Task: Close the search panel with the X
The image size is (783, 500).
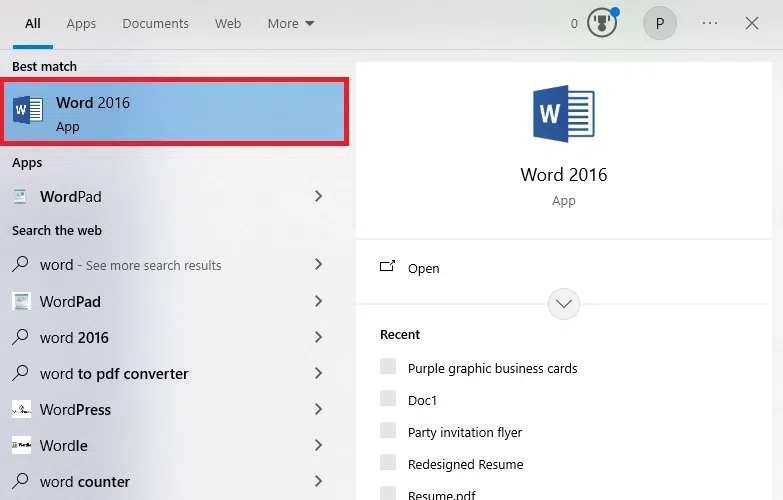Action: (752, 23)
